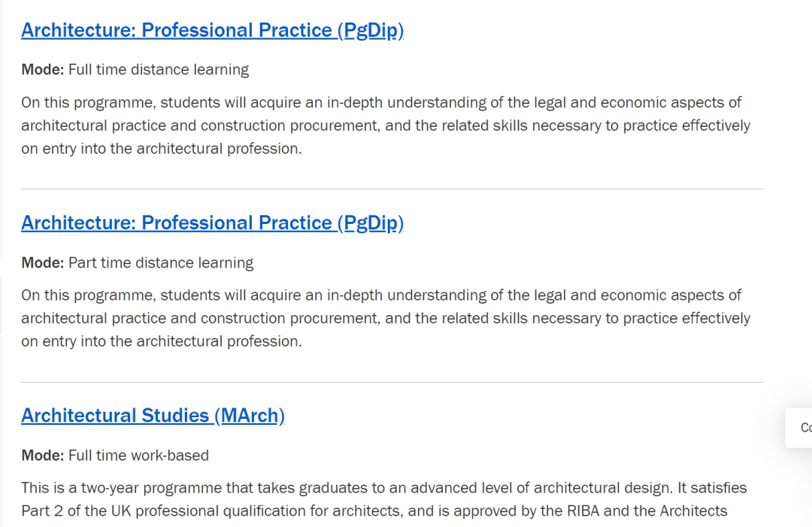Click the partially visible 'Co' button at right edge
This screenshot has width=812, height=527.
(x=801, y=428)
